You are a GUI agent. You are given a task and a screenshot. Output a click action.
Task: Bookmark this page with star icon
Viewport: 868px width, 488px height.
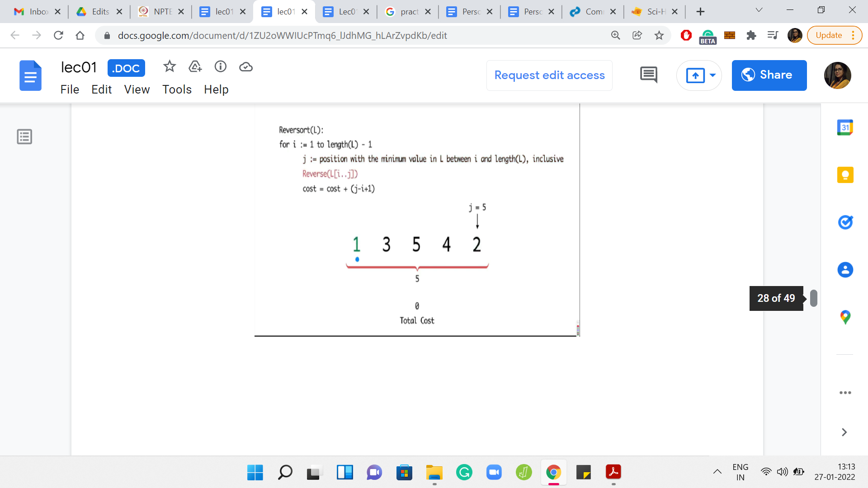(659, 35)
